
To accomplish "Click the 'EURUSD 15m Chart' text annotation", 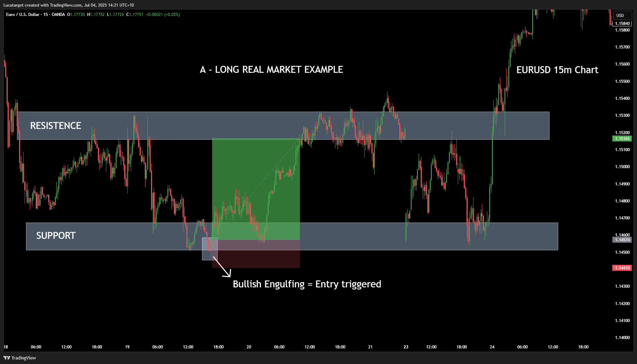I will pos(557,70).
